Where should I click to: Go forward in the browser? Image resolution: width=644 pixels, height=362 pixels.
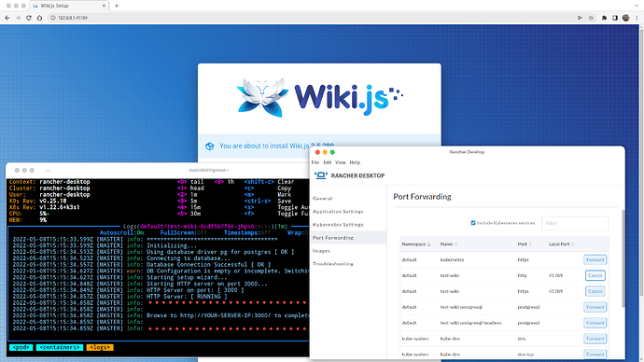coord(18,18)
